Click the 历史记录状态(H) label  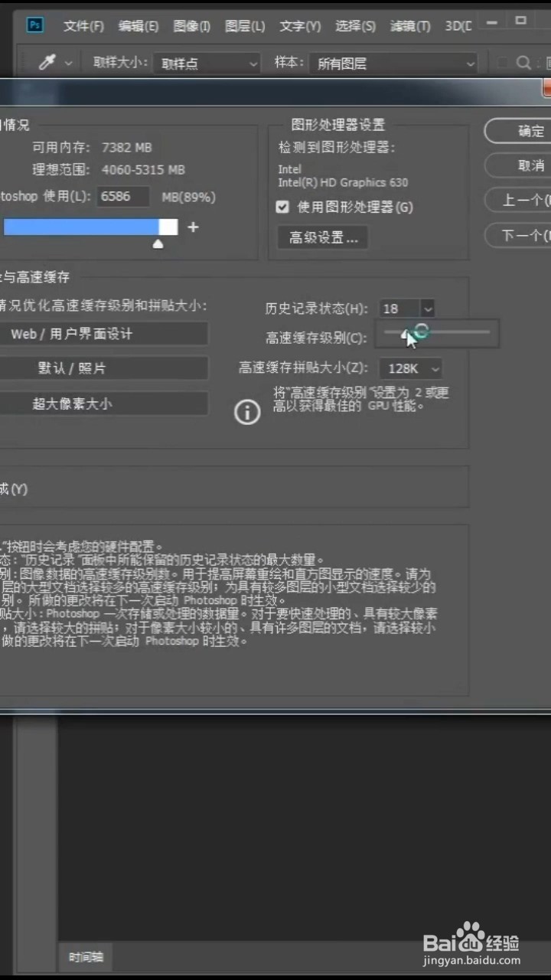point(316,309)
